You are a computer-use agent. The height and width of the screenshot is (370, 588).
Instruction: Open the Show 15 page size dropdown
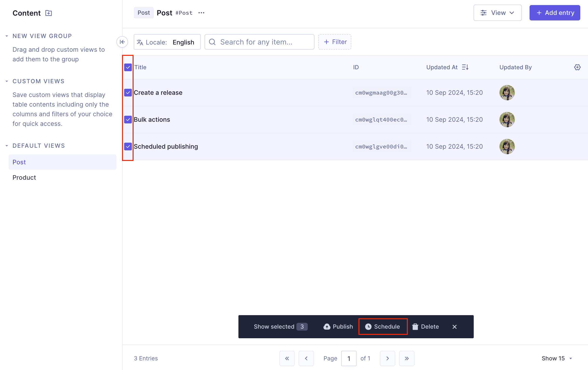click(x=556, y=358)
